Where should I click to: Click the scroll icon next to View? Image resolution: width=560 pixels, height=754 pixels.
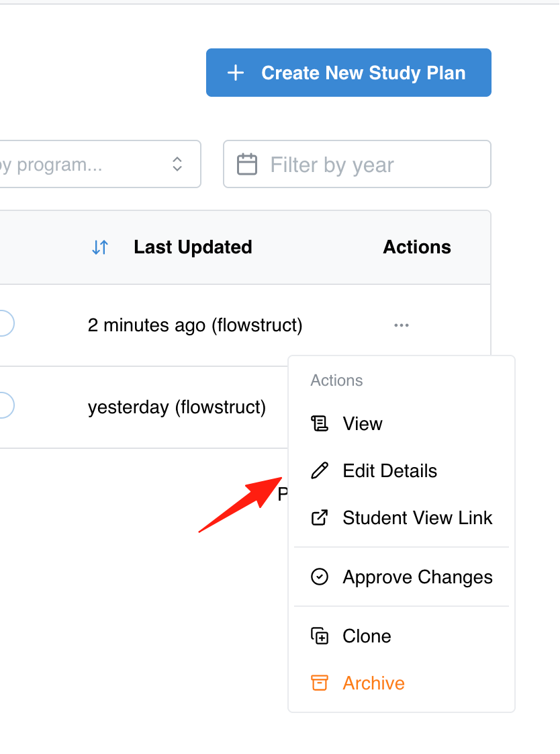tap(320, 423)
